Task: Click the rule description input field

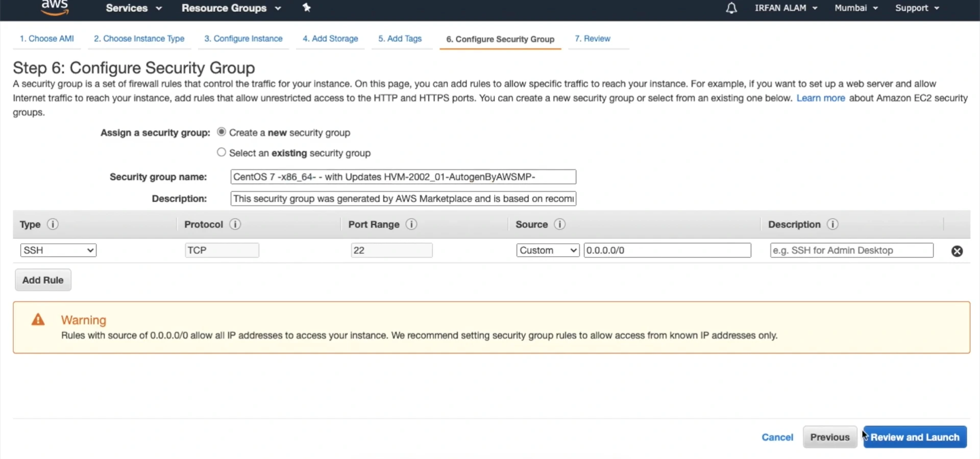Action: [851, 250]
